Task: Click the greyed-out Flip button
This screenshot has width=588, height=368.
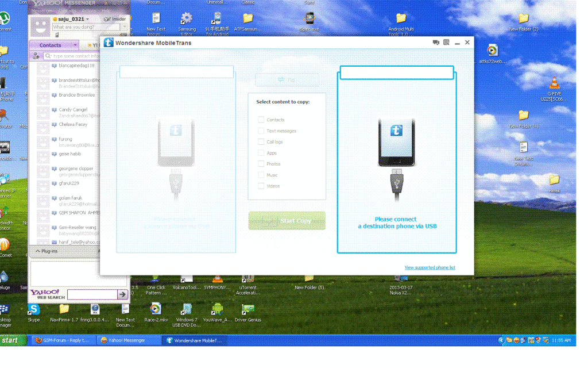Action: point(287,79)
